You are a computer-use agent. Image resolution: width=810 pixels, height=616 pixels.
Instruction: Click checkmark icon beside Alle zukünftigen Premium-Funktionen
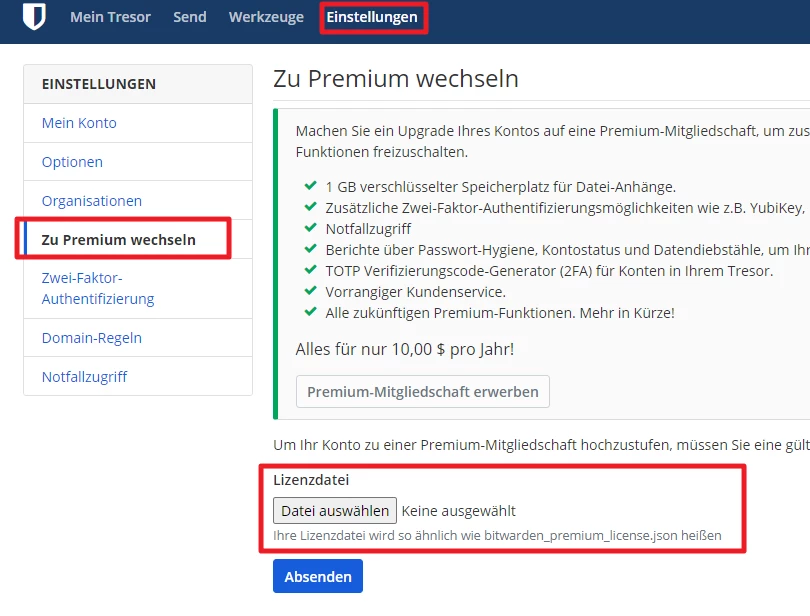tap(310, 313)
